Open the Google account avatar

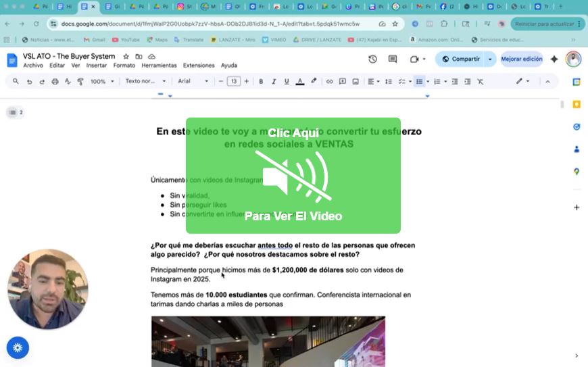[573, 59]
